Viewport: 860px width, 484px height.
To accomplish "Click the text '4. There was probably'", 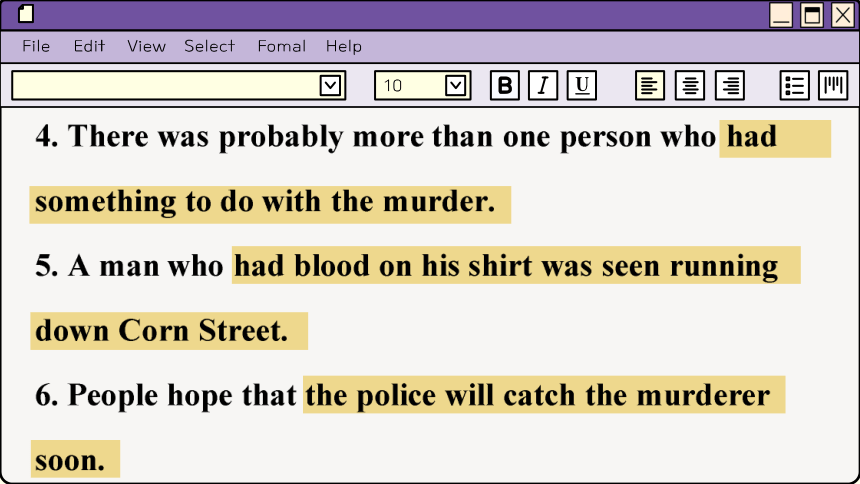I will click(189, 137).
